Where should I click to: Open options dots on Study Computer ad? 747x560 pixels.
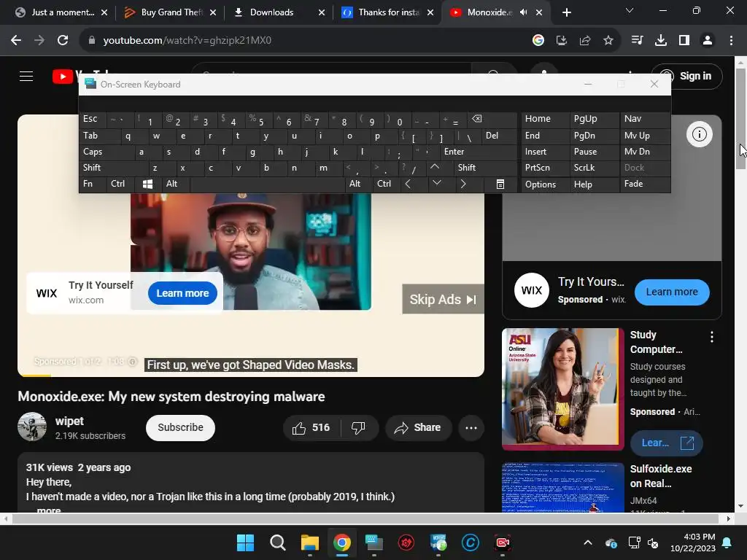coord(712,337)
